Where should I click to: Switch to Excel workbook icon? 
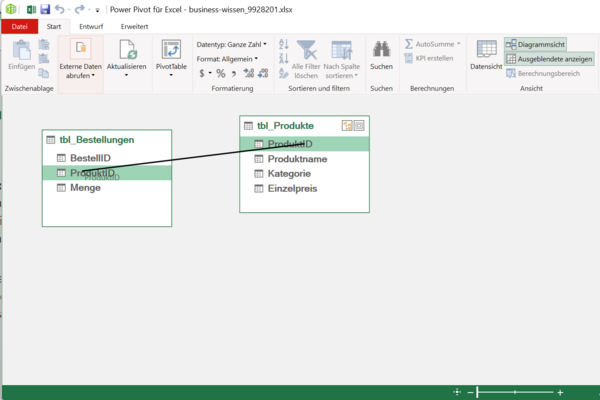tap(31, 9)
